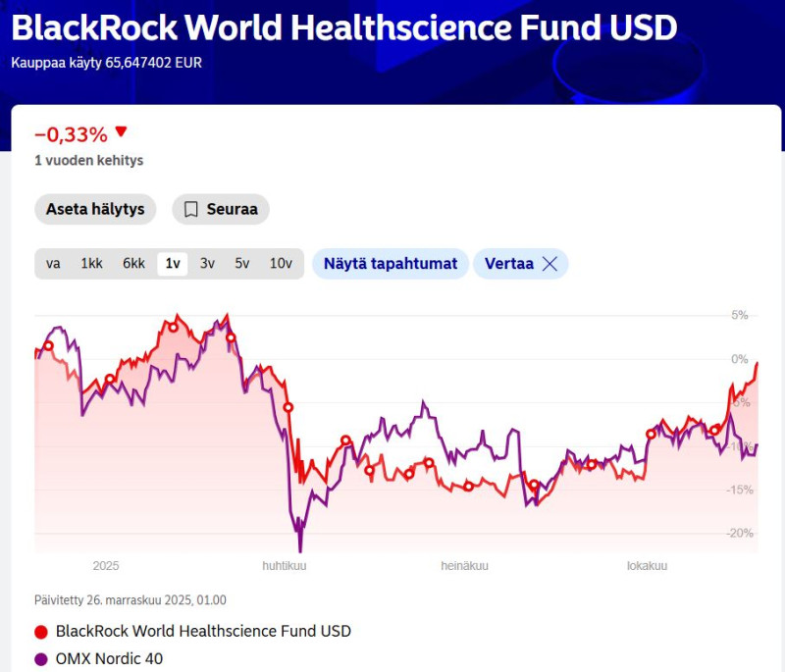785x672 pixels.
Task: Open the Vertaa comparison selector
Action: (x=509, y=263)
